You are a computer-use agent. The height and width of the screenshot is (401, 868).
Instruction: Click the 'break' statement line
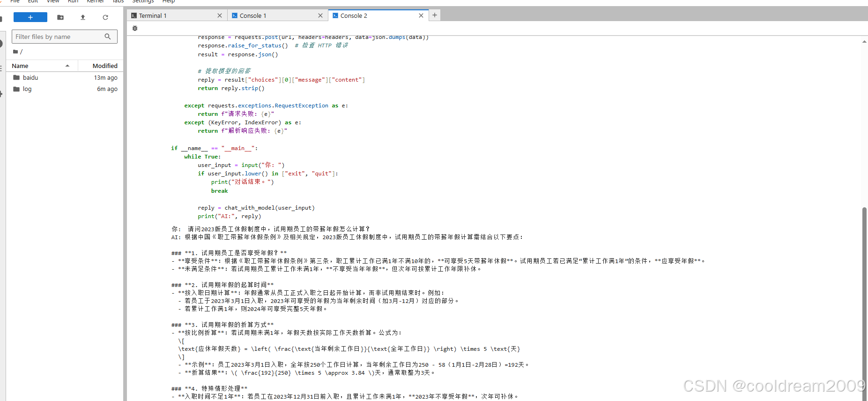tap(219, 191)
